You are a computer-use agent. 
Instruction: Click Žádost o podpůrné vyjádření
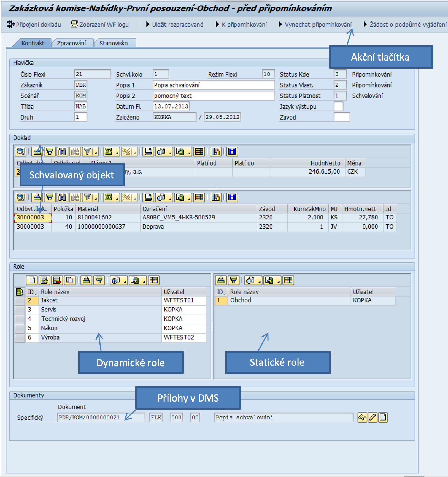click(405, 25)
